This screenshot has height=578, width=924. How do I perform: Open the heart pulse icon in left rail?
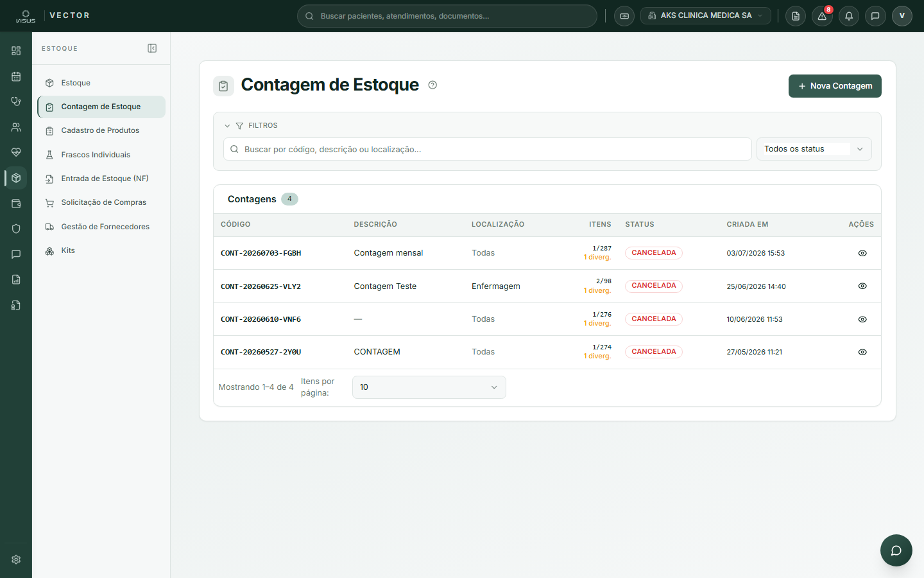coord(16,152)
